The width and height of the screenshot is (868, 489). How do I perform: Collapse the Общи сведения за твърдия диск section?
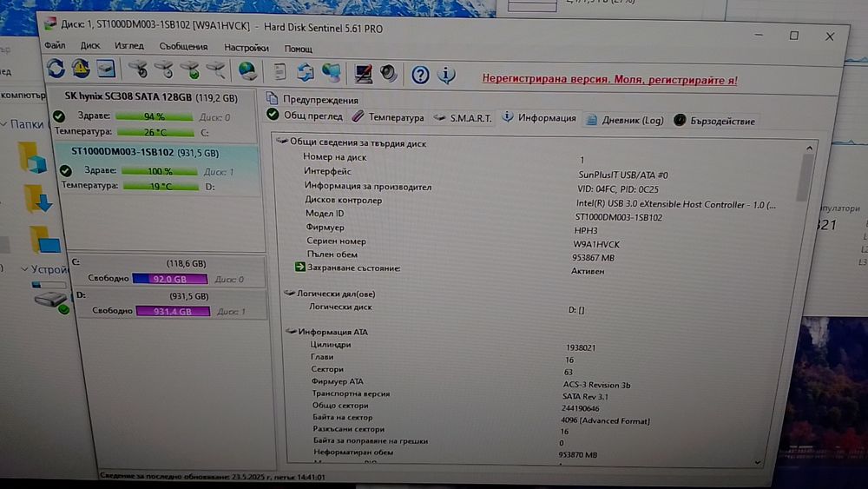click(282, 142)
